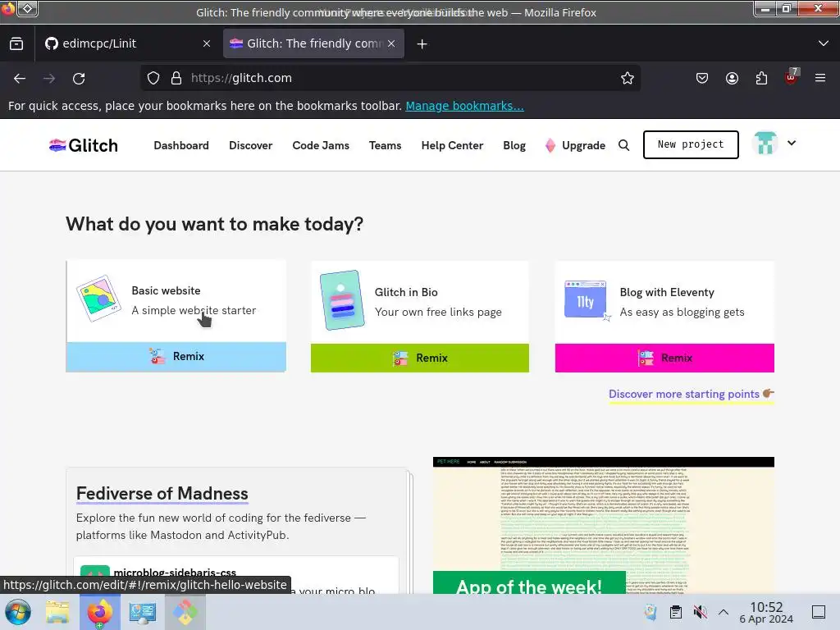Open the Blog nav item

tap(514, 145)
